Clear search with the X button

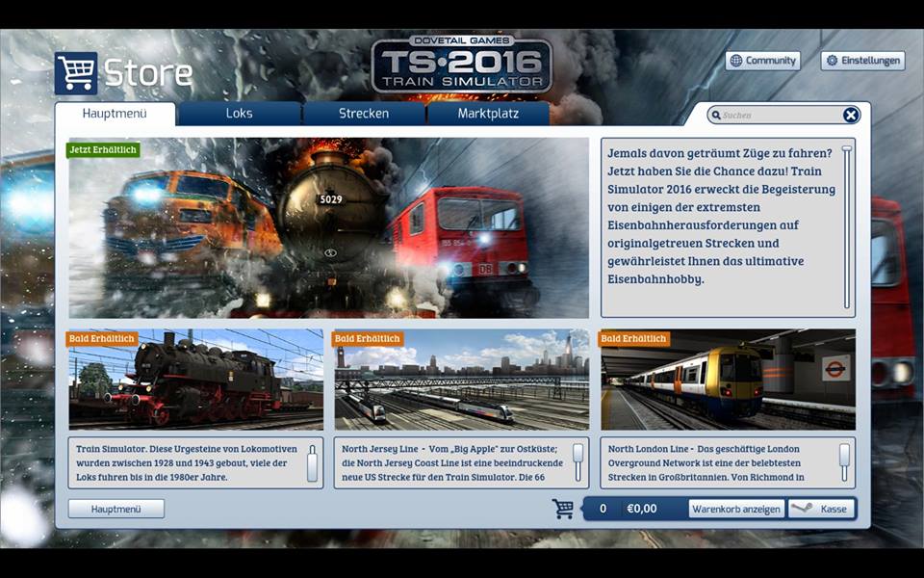click(x=850, y=115)
